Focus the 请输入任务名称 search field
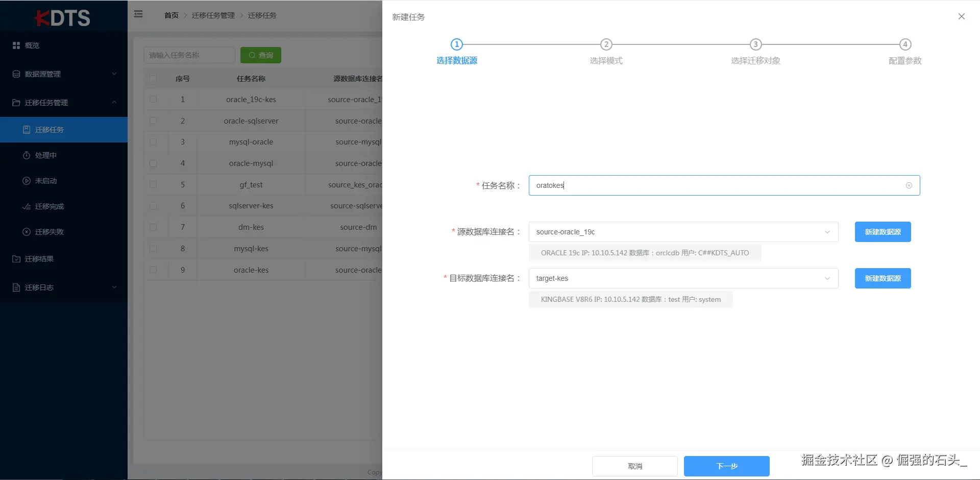This screenshot has height=480, width=980. pos(189,55)
